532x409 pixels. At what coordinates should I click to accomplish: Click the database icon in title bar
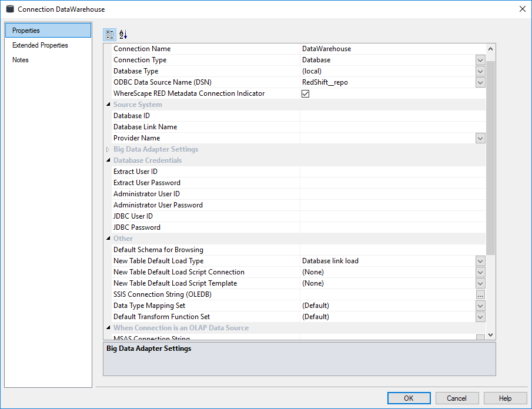pos(10,9)
